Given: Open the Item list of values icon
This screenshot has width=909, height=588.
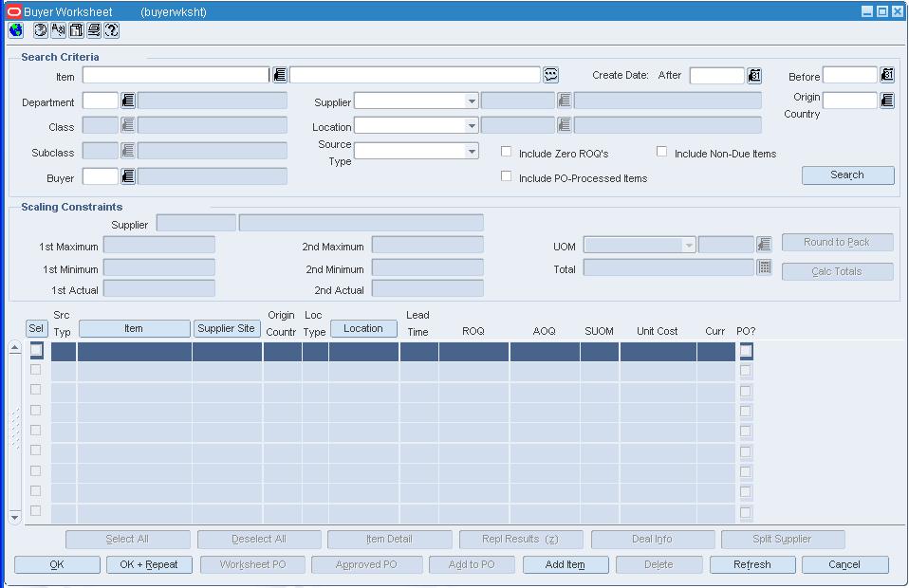Looking at the screenshot, I should (280, 75).
